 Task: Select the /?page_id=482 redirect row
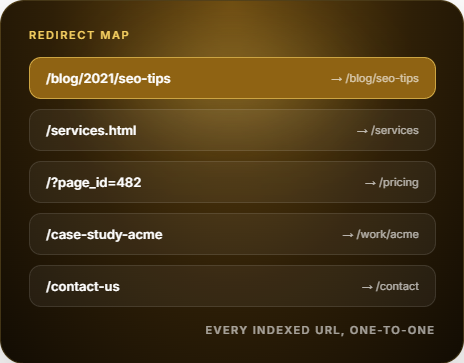[x=232, y=182]
